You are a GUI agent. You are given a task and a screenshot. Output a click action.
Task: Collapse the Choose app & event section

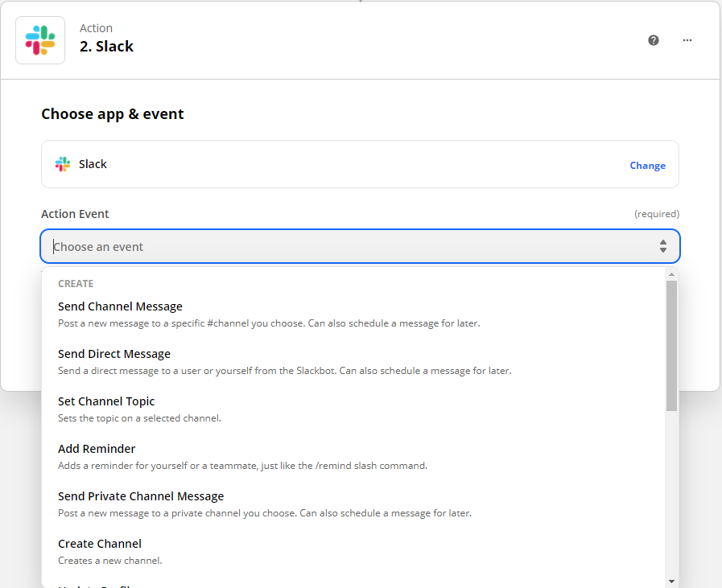[x=113, y=114]
